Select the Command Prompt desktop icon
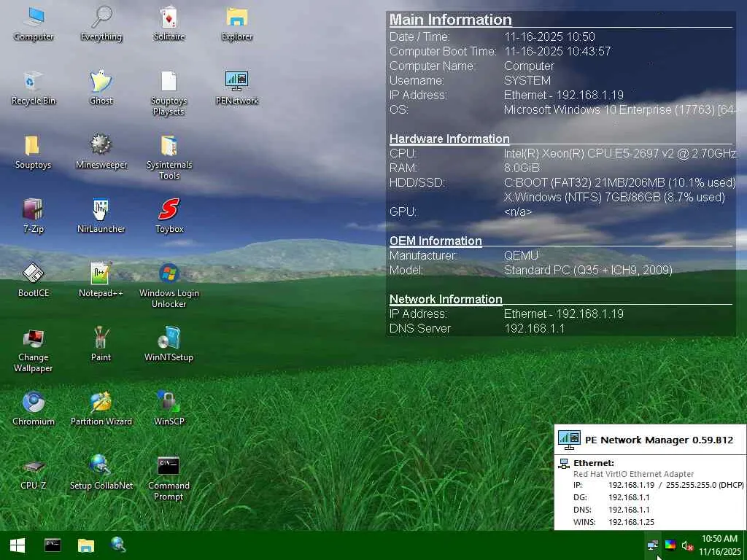 169,478
